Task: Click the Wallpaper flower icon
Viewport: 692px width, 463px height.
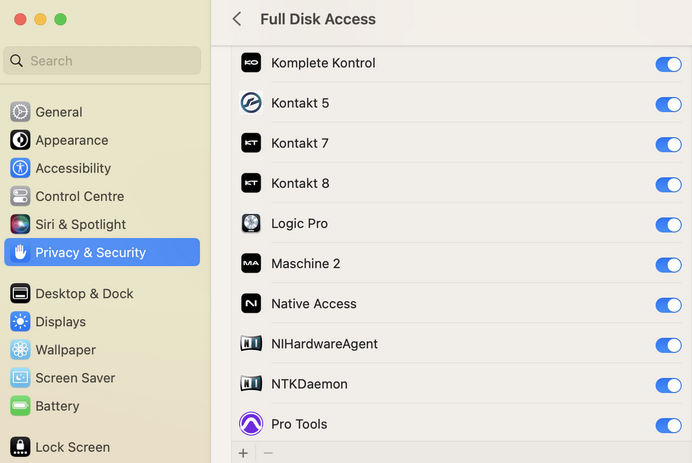Action: point(20,350)
